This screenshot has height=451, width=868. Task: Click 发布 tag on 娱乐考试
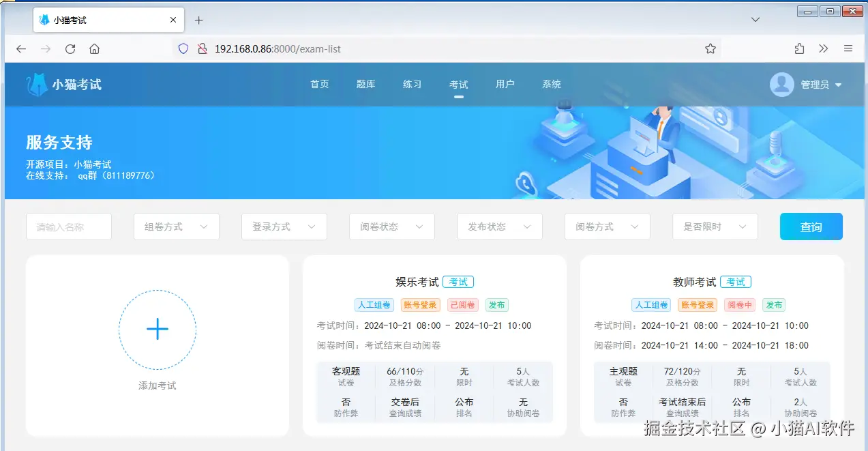point(497,305)
